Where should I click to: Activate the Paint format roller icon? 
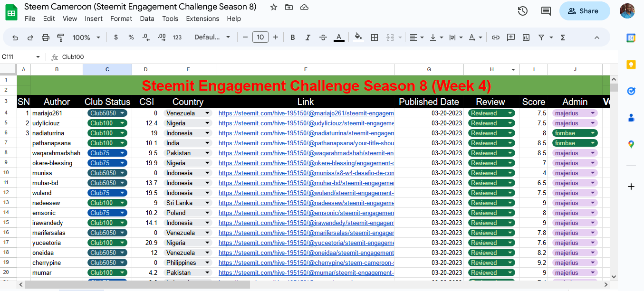pyautogui.click(x=60, y=38)
